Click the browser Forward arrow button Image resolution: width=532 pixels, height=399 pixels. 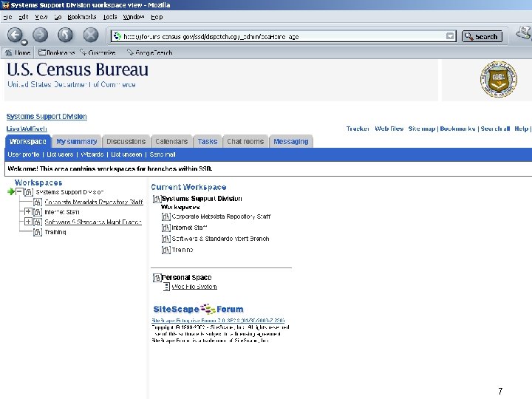41,35
